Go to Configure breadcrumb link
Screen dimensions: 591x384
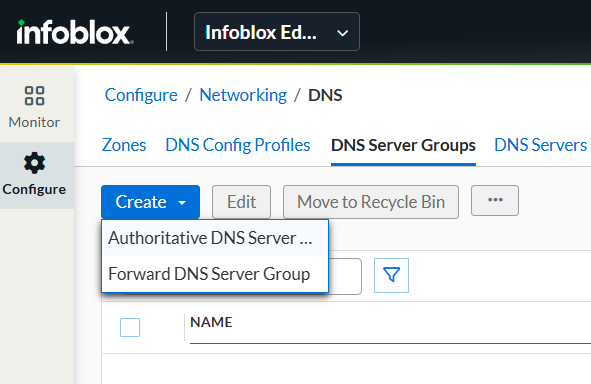point(141,95)
